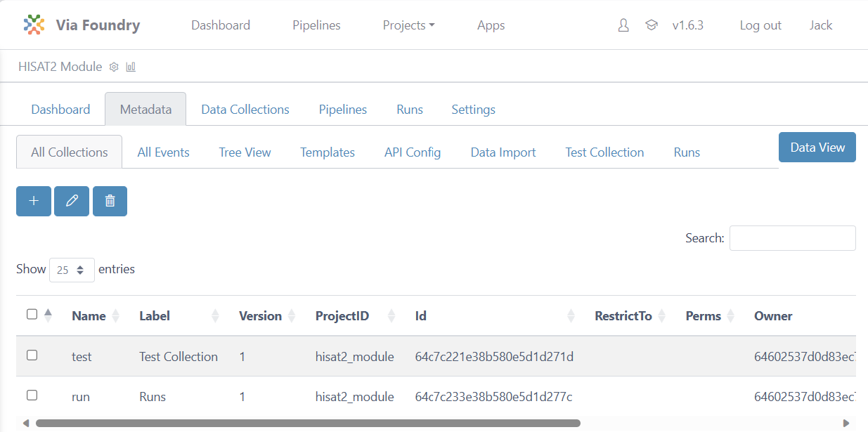868x432 pixels.
Task: Open the Tree View tab
Action: click(x=245, y=152)
